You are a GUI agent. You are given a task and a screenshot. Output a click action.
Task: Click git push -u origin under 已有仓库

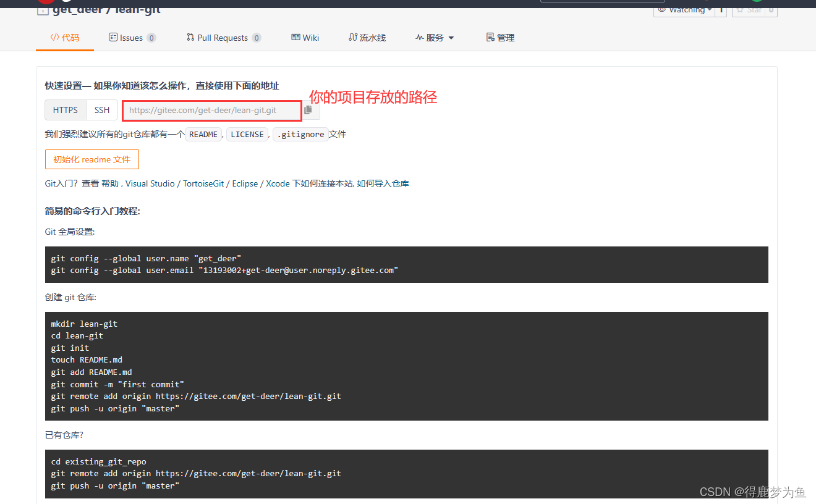(115, 485)
